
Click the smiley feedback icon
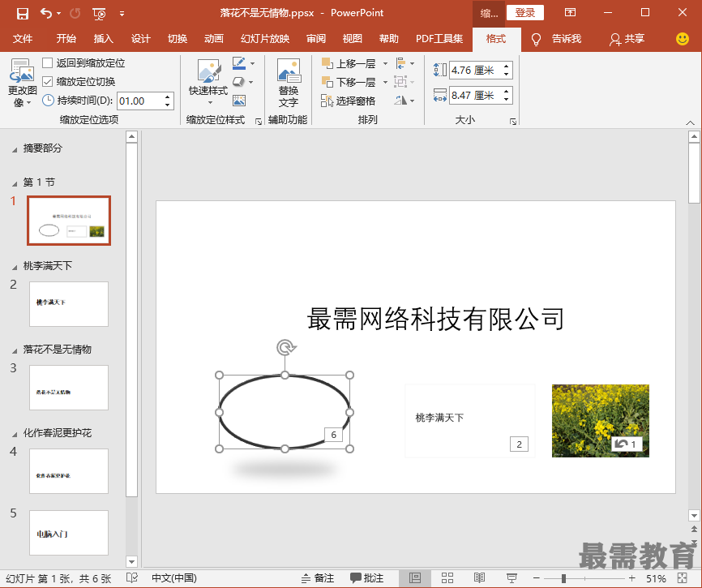(683, 39)
